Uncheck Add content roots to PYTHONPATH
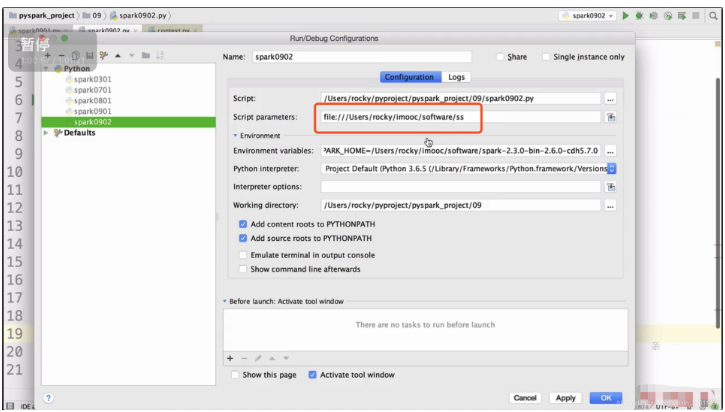 pyautogui.click(x=243, y=224)
